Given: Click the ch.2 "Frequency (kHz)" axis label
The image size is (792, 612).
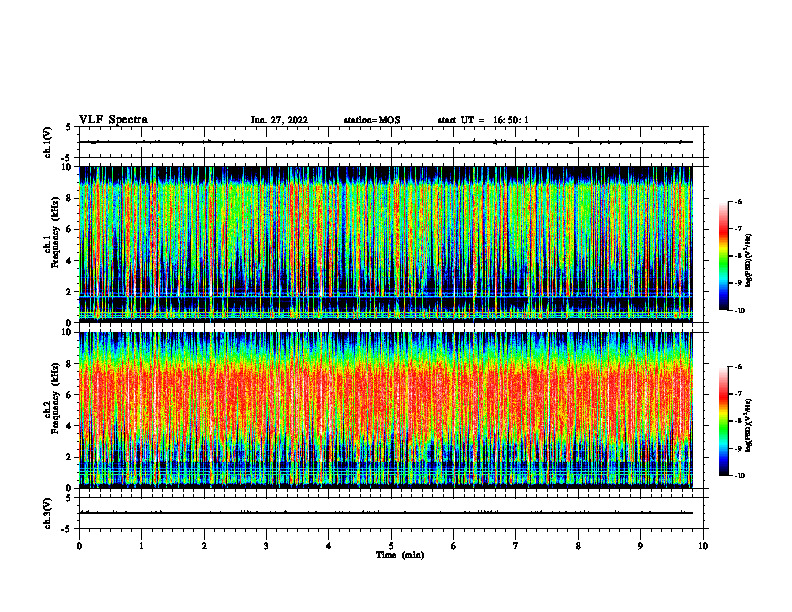Looking at the screenshot, I should coord(56,398).
